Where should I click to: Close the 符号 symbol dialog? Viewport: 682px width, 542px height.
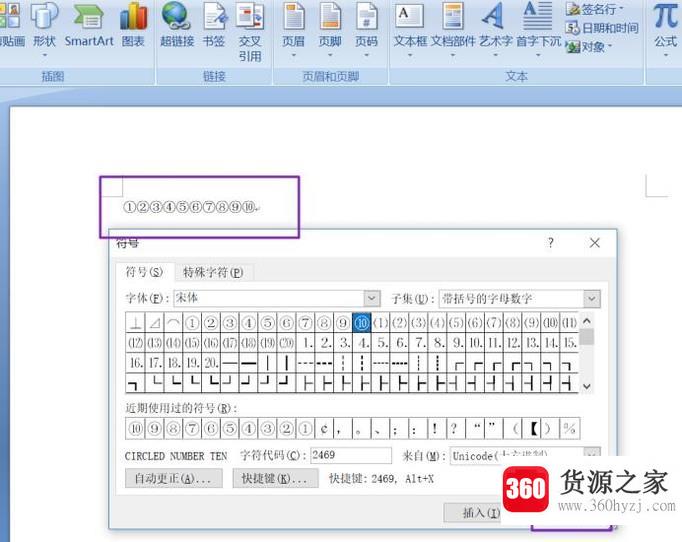595,243
